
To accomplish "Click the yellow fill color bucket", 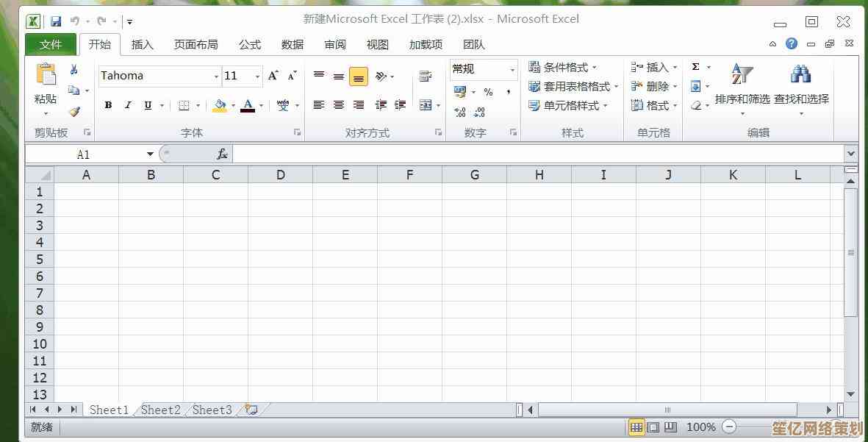I will click(x=219, y=105).
